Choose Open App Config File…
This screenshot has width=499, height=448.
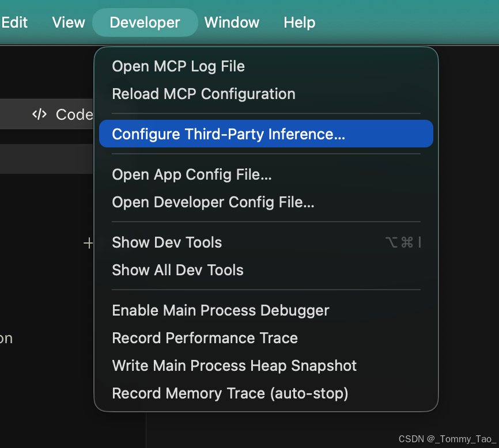click(266, 174)
